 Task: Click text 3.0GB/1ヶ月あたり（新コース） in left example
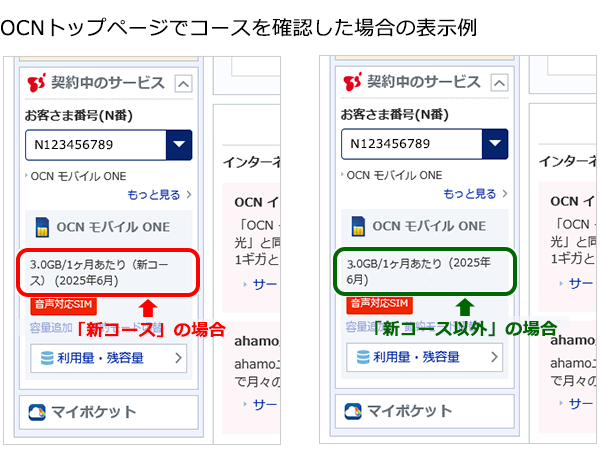(x=99, y=273)
